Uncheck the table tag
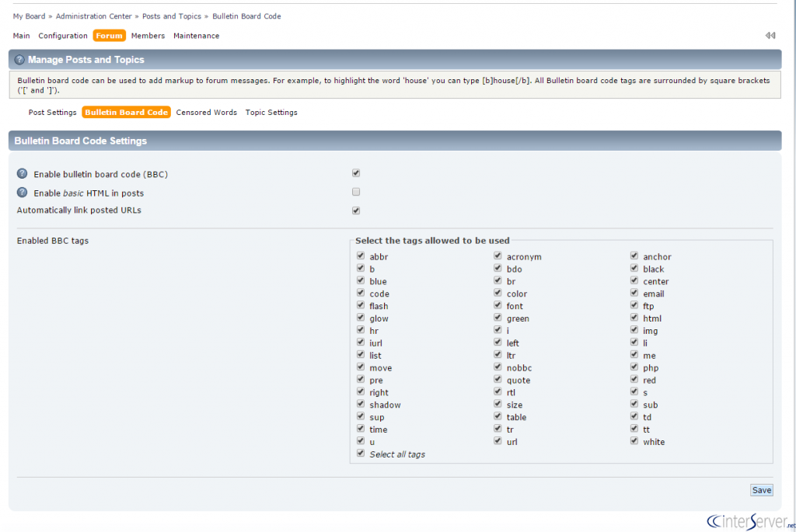The width and height of the screenshot is (796, 532). click(497, 416)
